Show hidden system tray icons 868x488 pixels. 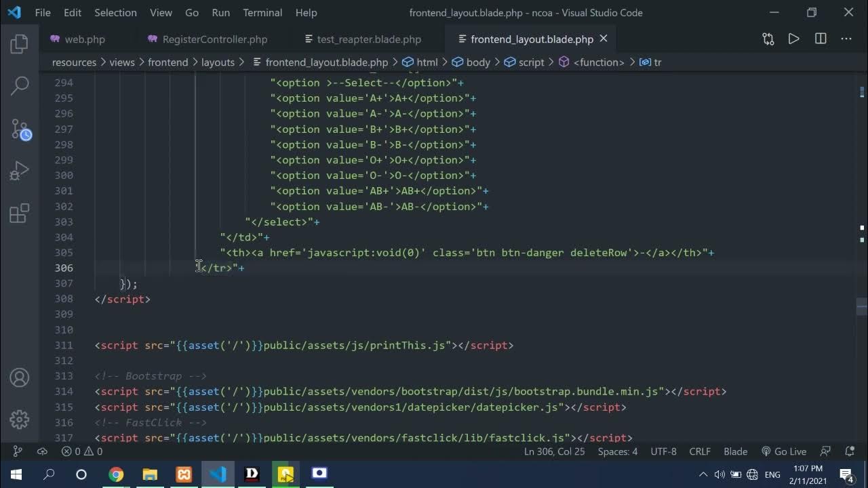coord(703,474)
